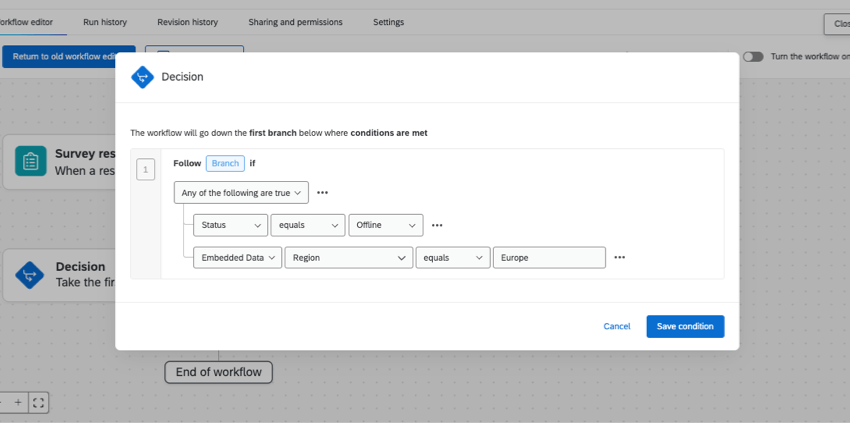The height and width of the screenshot is (423, 850).
Task: Open the Status field dropdown
Action: click(x=230, y=225)
